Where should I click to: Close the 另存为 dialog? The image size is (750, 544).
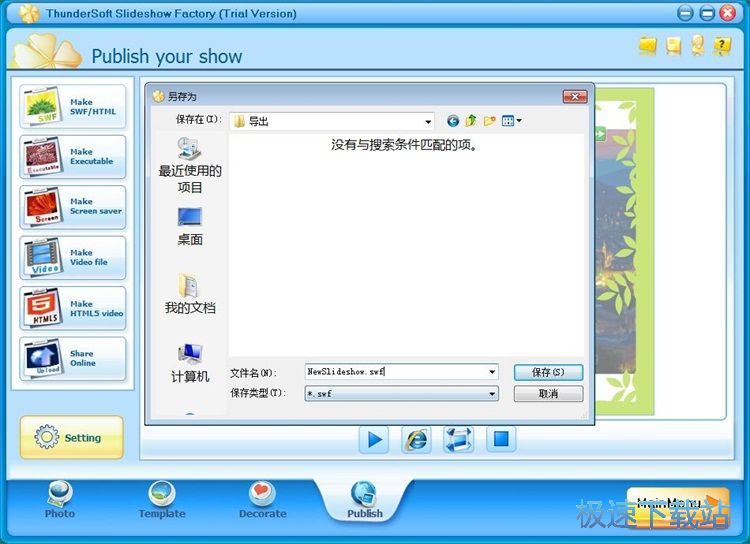575,97
